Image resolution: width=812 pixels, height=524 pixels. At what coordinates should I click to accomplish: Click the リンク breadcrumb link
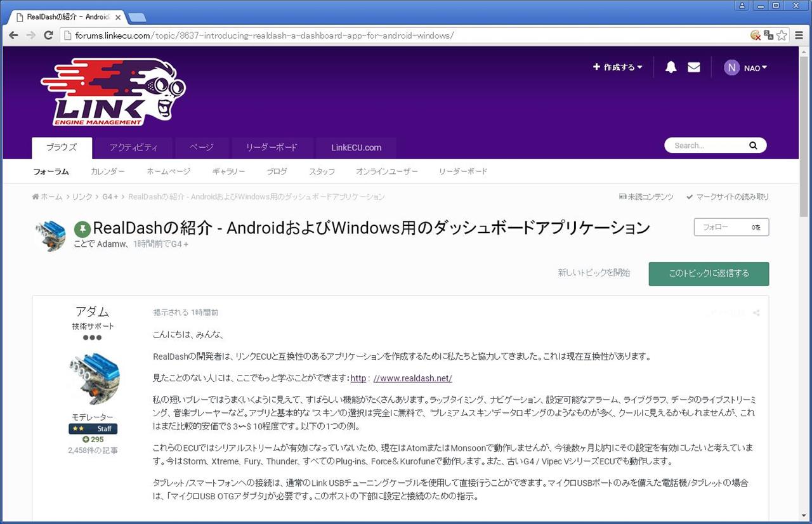coord(82,197)
